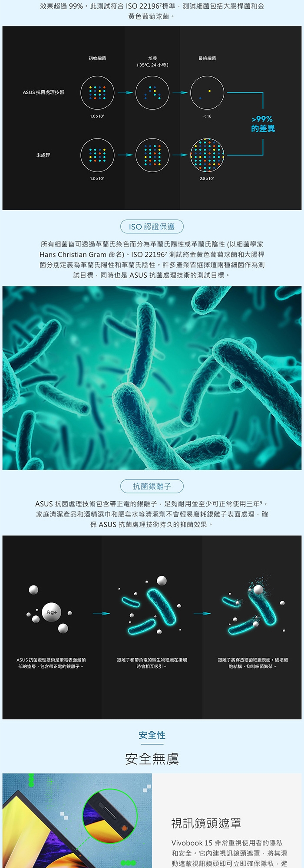Image resolution: width=304 pixels, height=868 pixels.
Task: Click the arrow following the Ag+ sphere graphic
Action: pos(101,613)
